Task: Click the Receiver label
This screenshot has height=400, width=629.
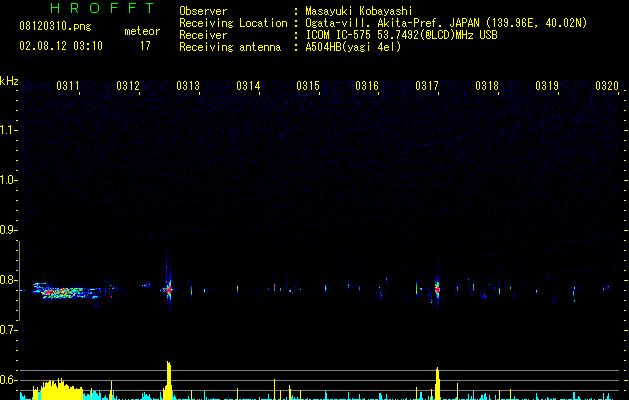Action: 203,35
